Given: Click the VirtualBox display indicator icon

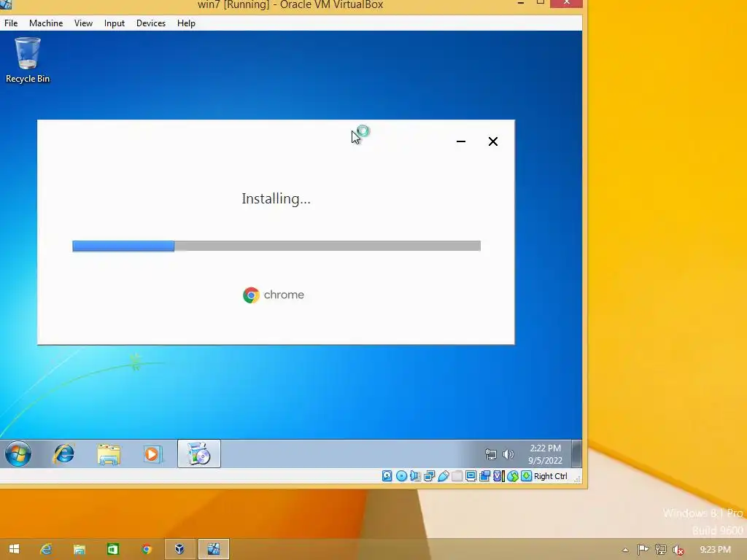Looking at the screenshot, I should point(471,475).
